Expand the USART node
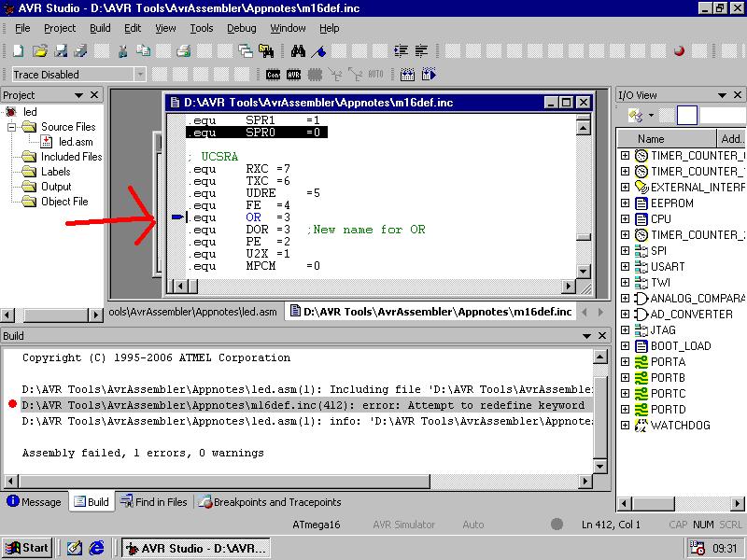The height and width of the screenshot is (560, 747). pyautogui.click(x=625, y=267)
